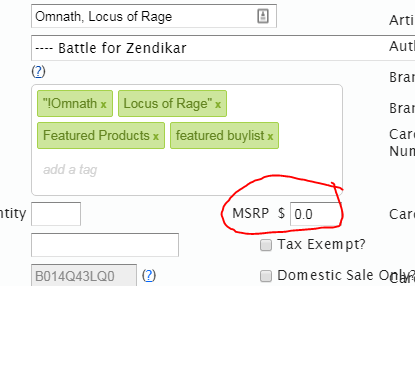Select the Featured Products tag chip
Viewport: 415px width, 379px height.
[101, 135]
